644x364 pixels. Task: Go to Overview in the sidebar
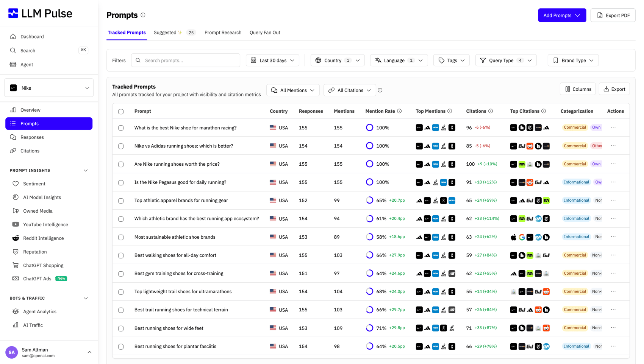(x=49, y=110)
